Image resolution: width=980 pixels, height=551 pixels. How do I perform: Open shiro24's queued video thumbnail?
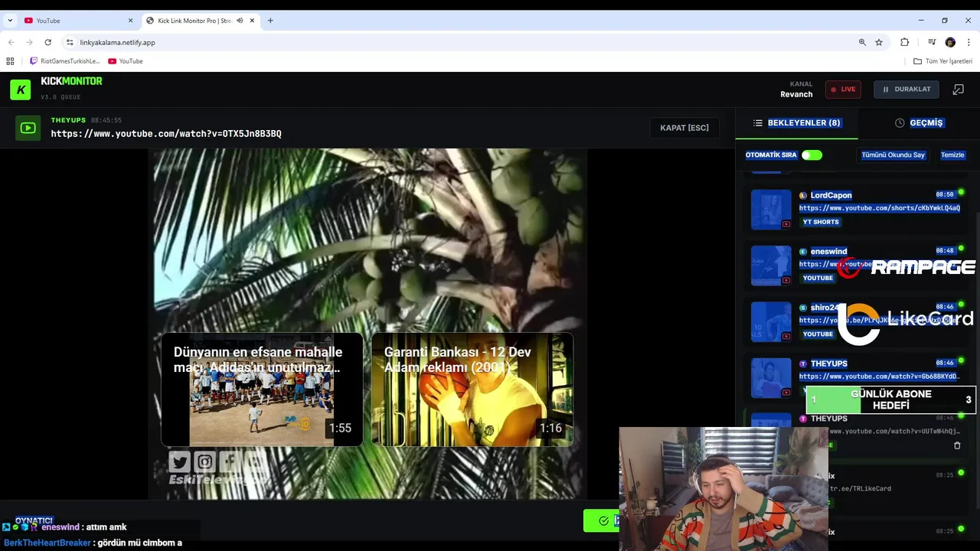pyautogui.click(x=771, y=321)
